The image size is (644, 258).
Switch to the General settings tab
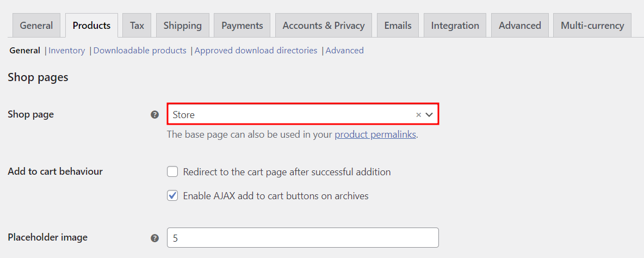pyautogui.click(x=36, y=26)
